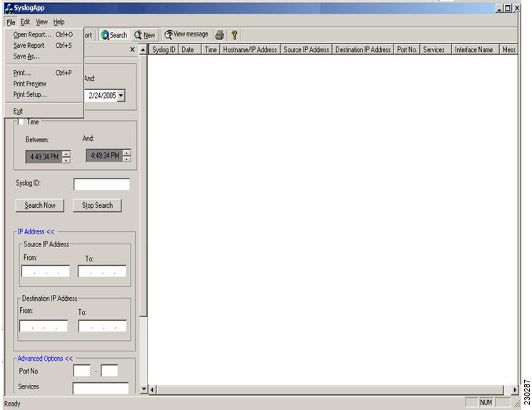Sort by Syslog ID column header
532x410 pixels.
pyautogui.click(x=164, y=49)
